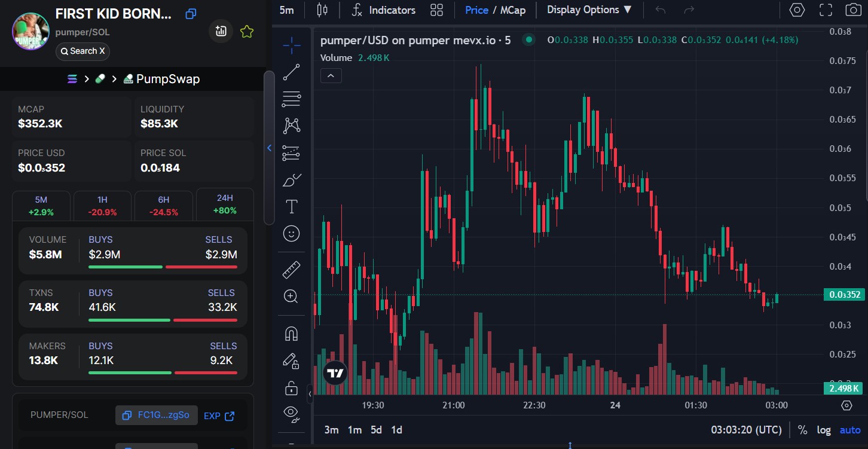Activate the zoom in tool
Image resolution: width=868 pixels, height=449 pixels.
(292, 297)
